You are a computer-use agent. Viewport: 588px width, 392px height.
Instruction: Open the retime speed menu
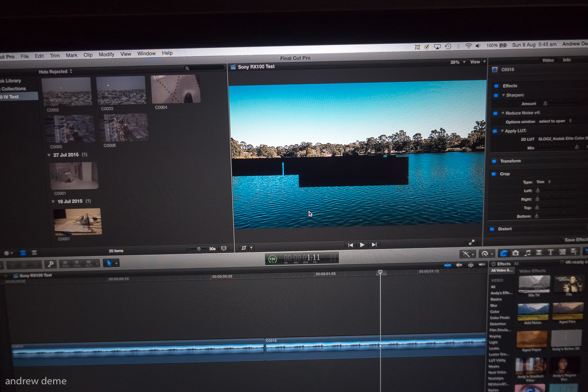click(486, 254)
